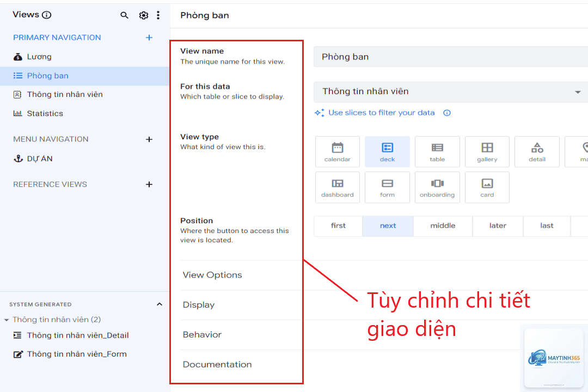The height and width of the screenshot is (392, 588).
Task: Click the PRIMARY NAVIGATION heading
Action: (x=57, y=38)
